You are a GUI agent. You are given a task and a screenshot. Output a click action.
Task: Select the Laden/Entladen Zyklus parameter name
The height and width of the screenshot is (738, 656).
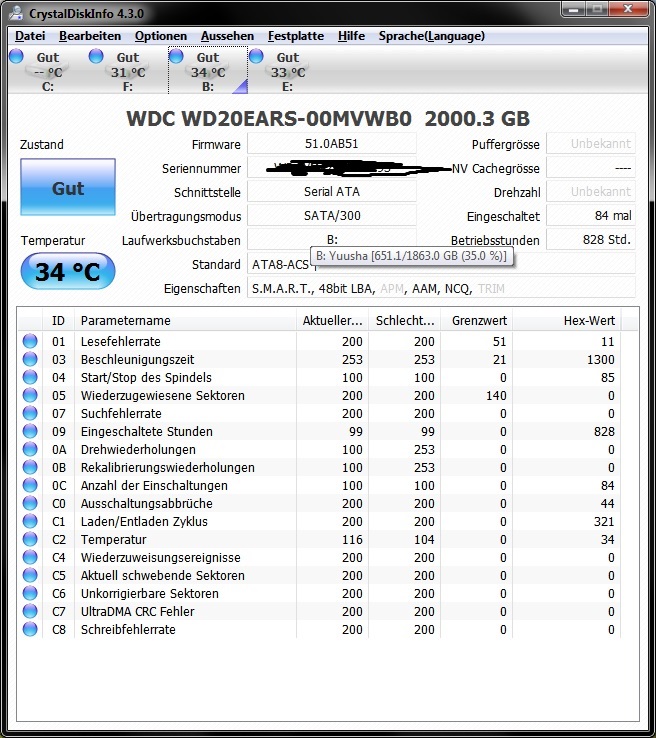click(x=144, y=521)
